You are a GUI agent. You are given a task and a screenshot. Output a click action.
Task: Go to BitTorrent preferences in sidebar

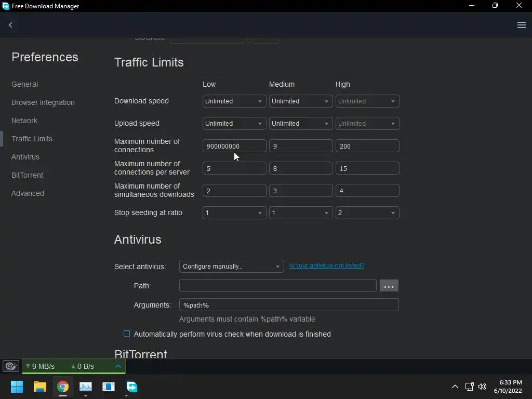(27, 175)
